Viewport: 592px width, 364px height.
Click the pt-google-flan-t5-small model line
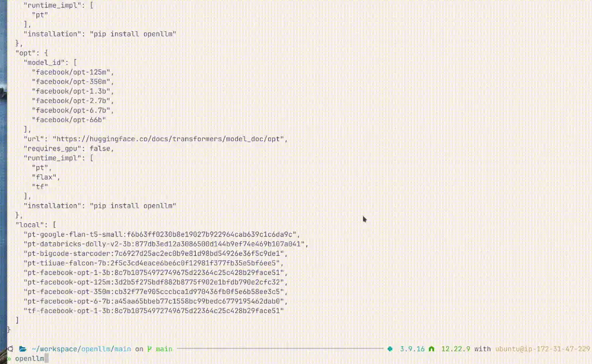pyautogui.click(x=162, y=234)
